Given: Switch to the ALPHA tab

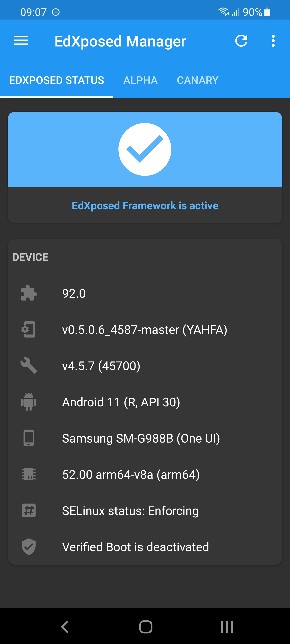Looking at the screenshot, I should (x=140, y=80).
